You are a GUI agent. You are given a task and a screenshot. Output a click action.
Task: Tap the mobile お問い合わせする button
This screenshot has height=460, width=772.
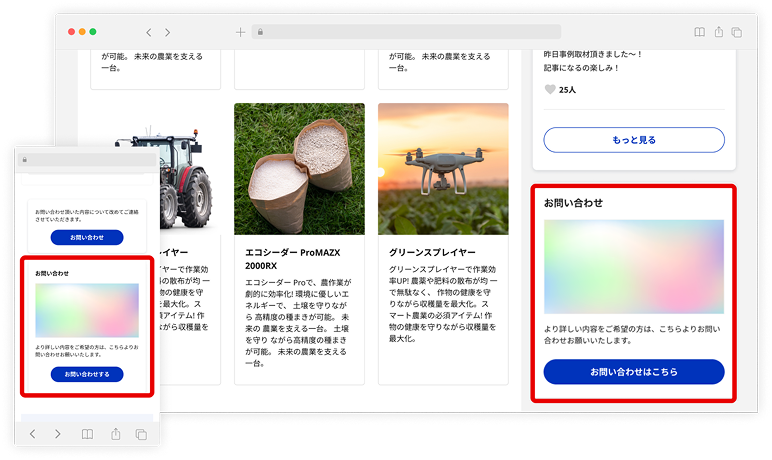coord(87,374)
